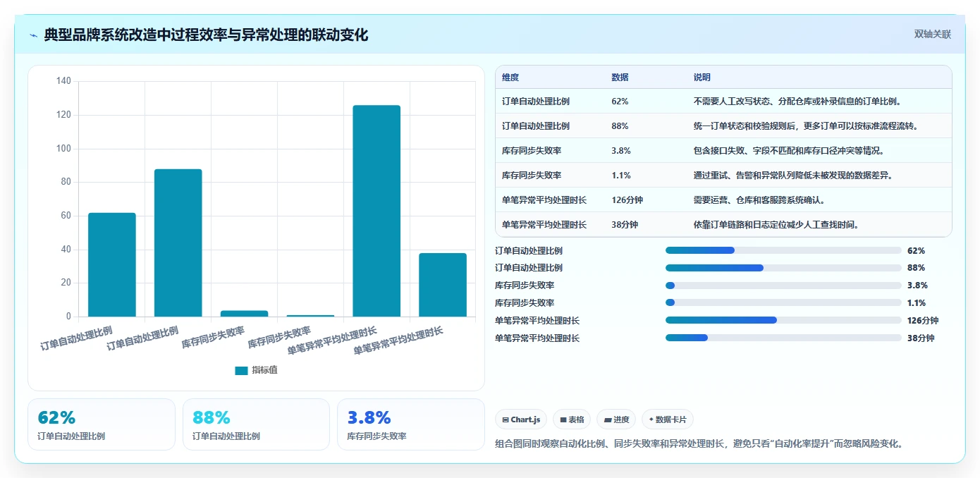Screen dimensions: 980x478
Task: Click the chart bar valued 38
Action: click(443, 285)
